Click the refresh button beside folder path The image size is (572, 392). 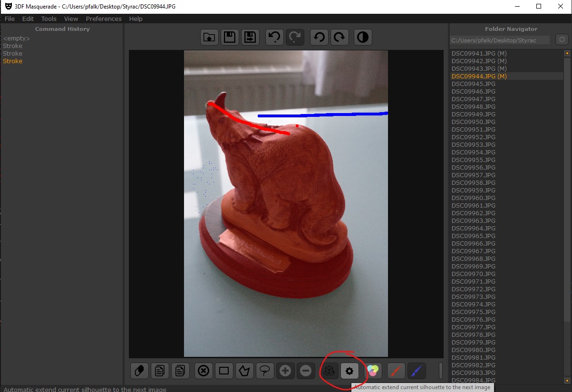tap(562, 40)
